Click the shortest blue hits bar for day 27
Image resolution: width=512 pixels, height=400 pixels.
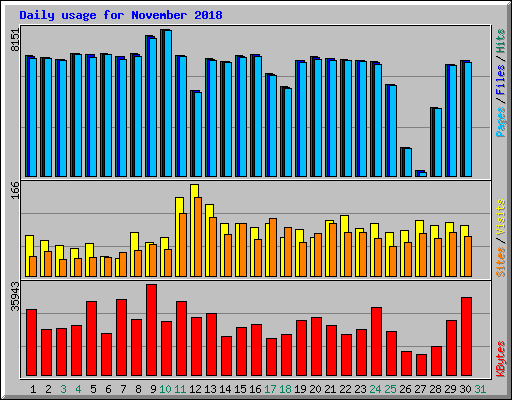click(x=421, y=174)
